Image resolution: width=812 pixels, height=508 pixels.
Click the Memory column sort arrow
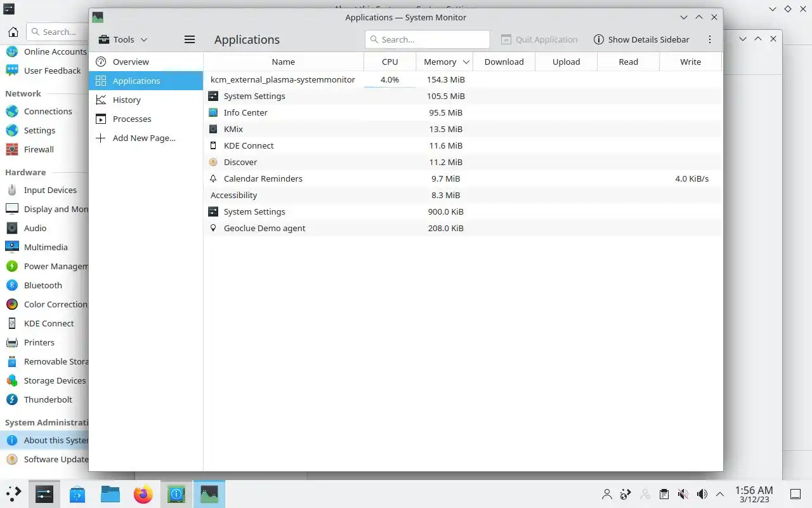pos(466,62)
